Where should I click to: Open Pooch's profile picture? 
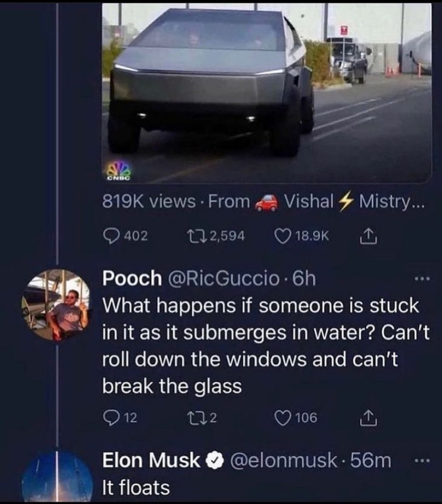[56, 305]
